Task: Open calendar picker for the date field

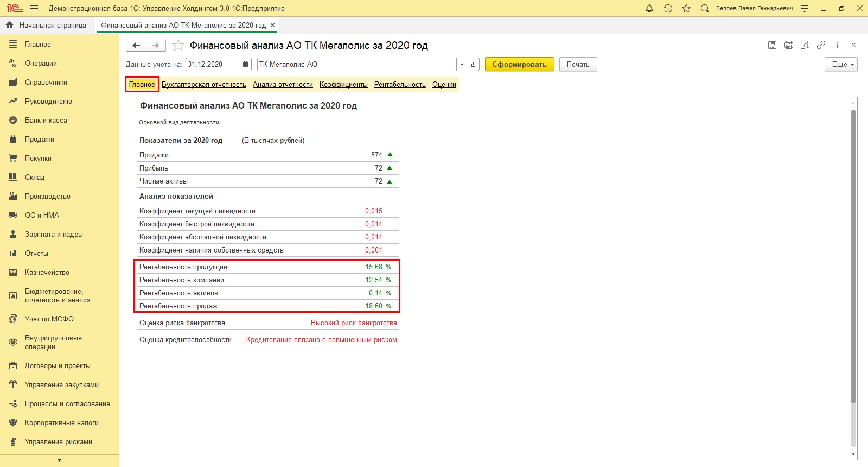Action: 246,65
